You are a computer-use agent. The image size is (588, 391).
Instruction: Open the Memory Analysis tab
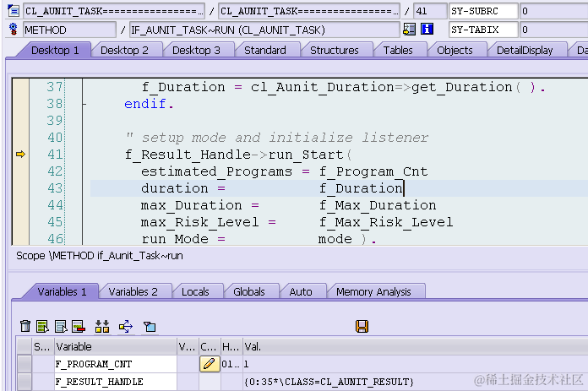tap(373, 291)
